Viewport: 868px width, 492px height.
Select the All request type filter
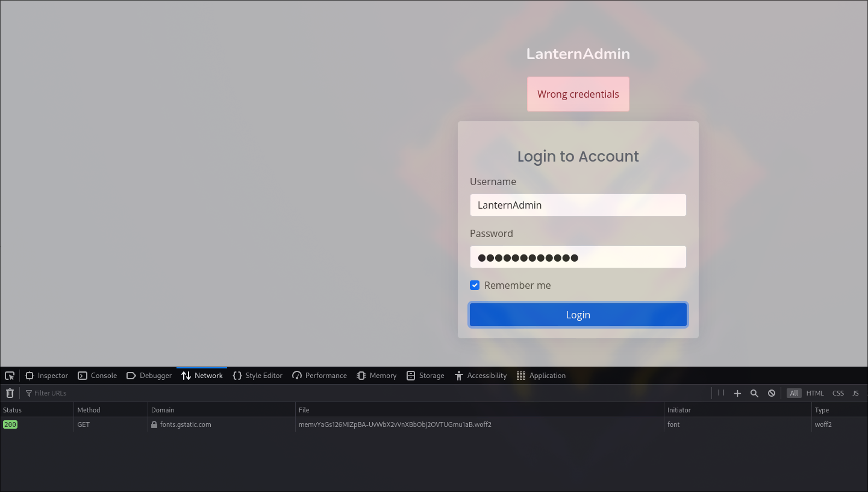[x=794, y=393]
